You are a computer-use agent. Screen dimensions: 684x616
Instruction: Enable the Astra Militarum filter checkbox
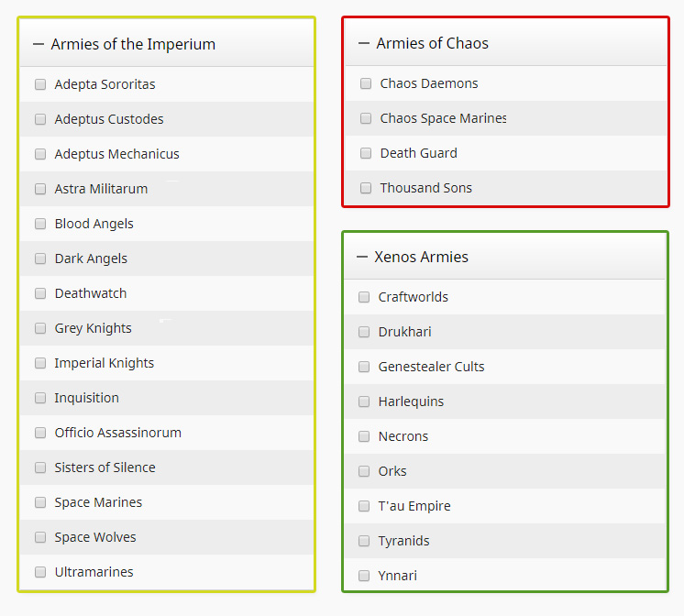[40, 189]
